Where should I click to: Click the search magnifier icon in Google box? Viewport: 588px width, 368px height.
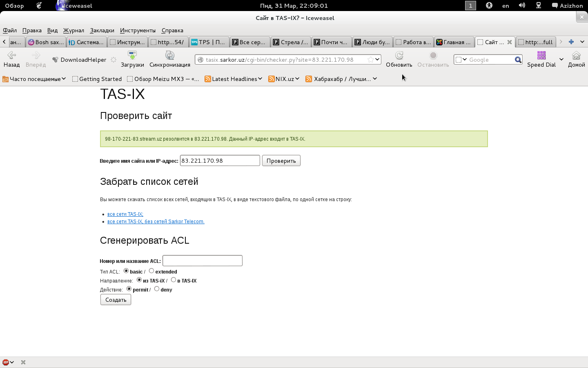pos(518,60)
